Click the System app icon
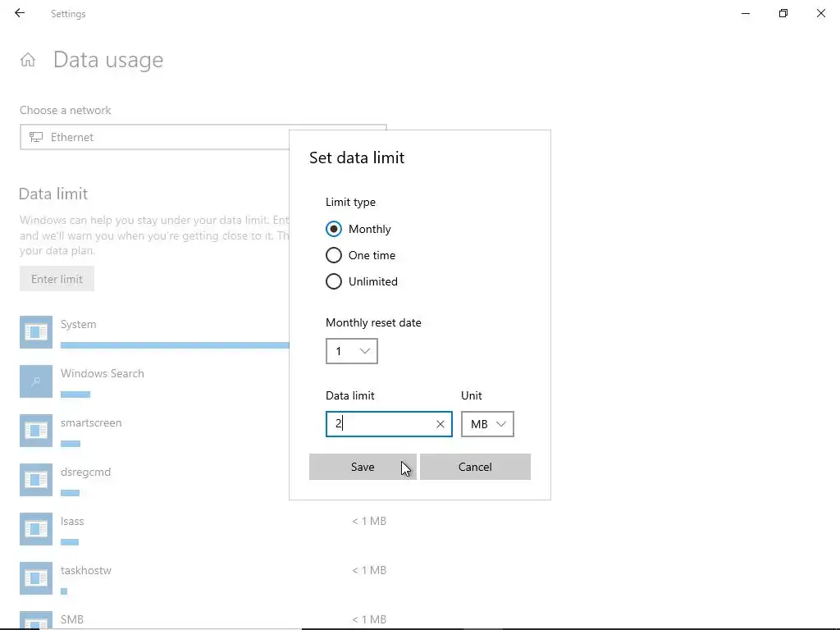 pyautogui.click(x=36, y=331)
